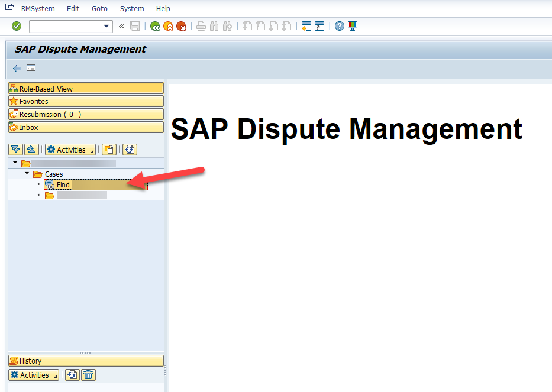The image size is (552, 392).
Task: Click the Collapse All Nodes tree button
Action: point(31,150)
